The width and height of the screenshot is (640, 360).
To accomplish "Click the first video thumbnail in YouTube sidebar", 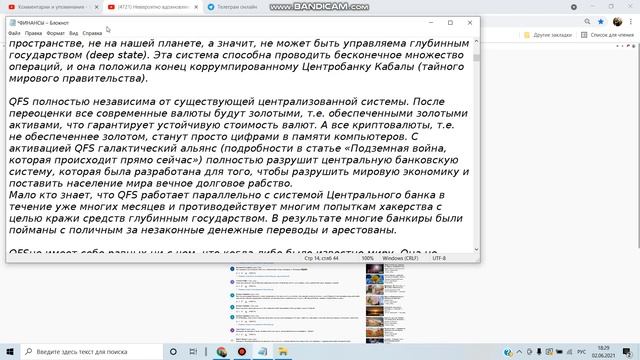I will coord(374,269).
